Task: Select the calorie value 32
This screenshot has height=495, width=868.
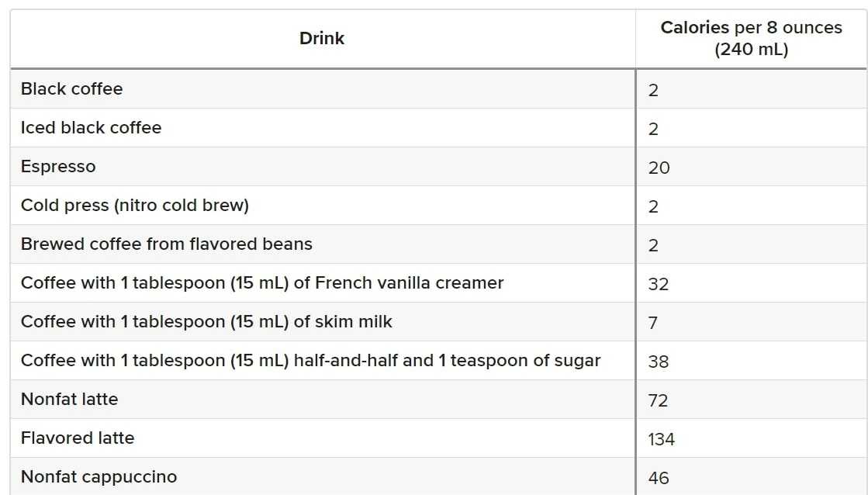Action: (x=658, y=284)
